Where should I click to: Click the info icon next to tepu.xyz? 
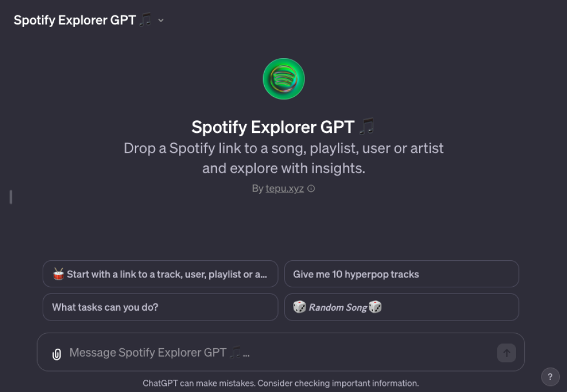click(x=311, y=188)
